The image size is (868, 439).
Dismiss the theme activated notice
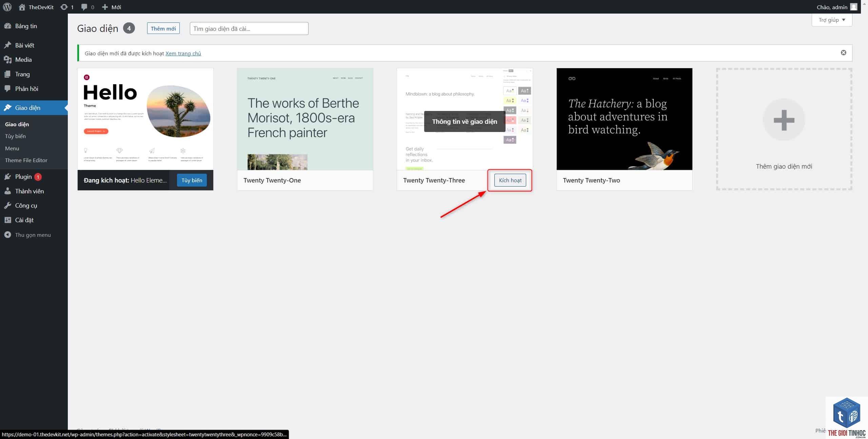(843, 53)
